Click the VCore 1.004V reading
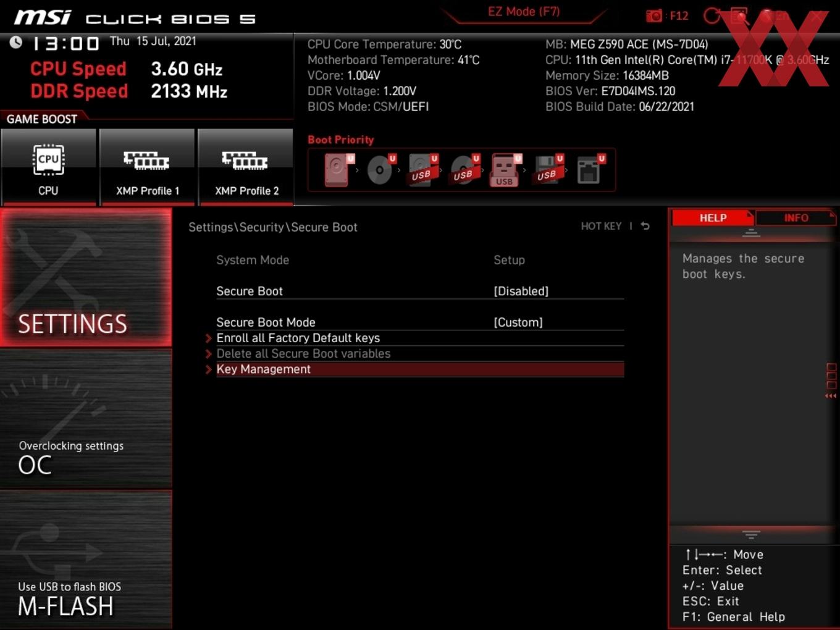This screenshot has height=630, width=840. click(344, 75)
